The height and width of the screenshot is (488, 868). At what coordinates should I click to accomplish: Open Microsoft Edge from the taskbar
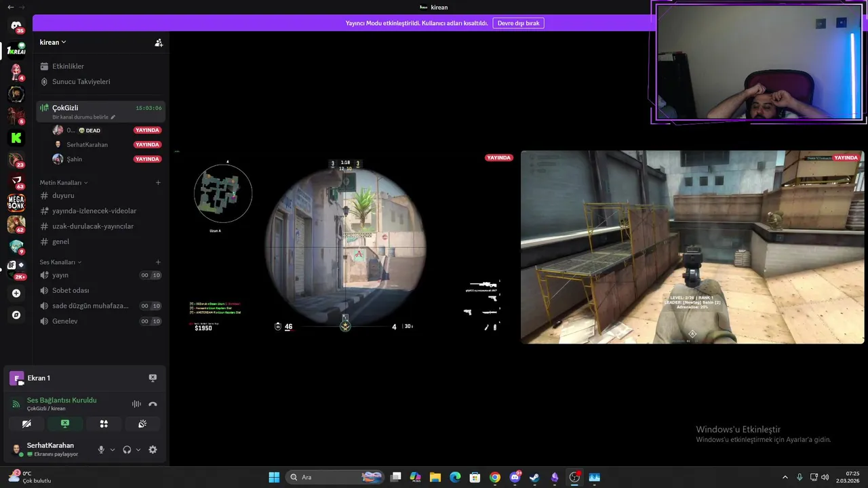pos(455,477)
